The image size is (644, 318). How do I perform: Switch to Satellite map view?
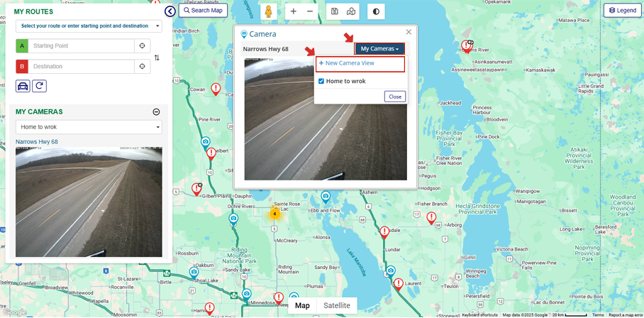(x=337, y=306)
